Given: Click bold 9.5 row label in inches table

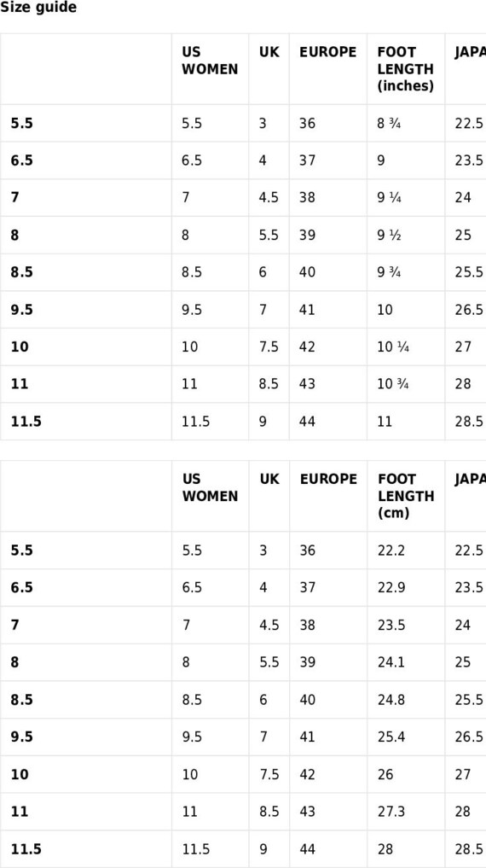Looking at the screenshot, I should tap(21, 310).
